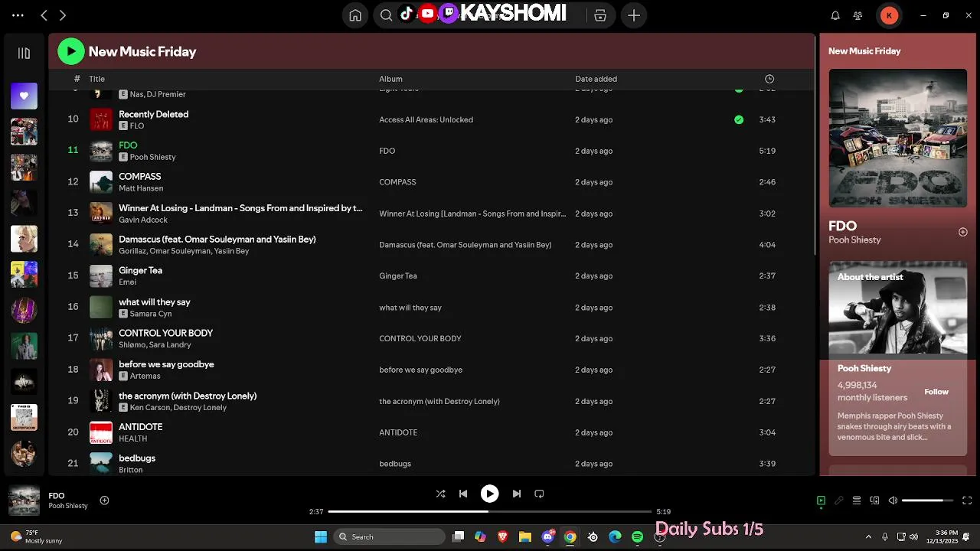Image resolution: width=980 pixels, height=551 pixels.
Task: Click the plus create button at top
Action: click(634, 15)
